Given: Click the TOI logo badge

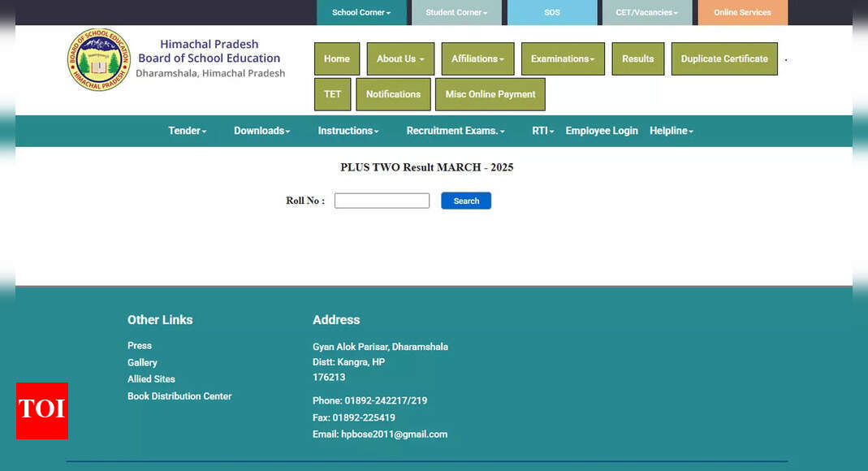Looking at the screenshot, I should pyautogui.click(x=41, y=410).
